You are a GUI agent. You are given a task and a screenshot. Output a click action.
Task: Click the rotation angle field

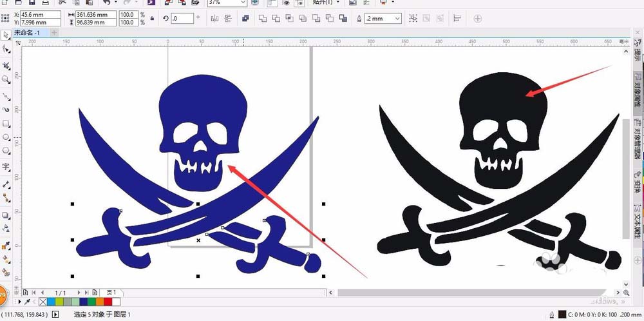pyautogui.click(x=182, y=18)
